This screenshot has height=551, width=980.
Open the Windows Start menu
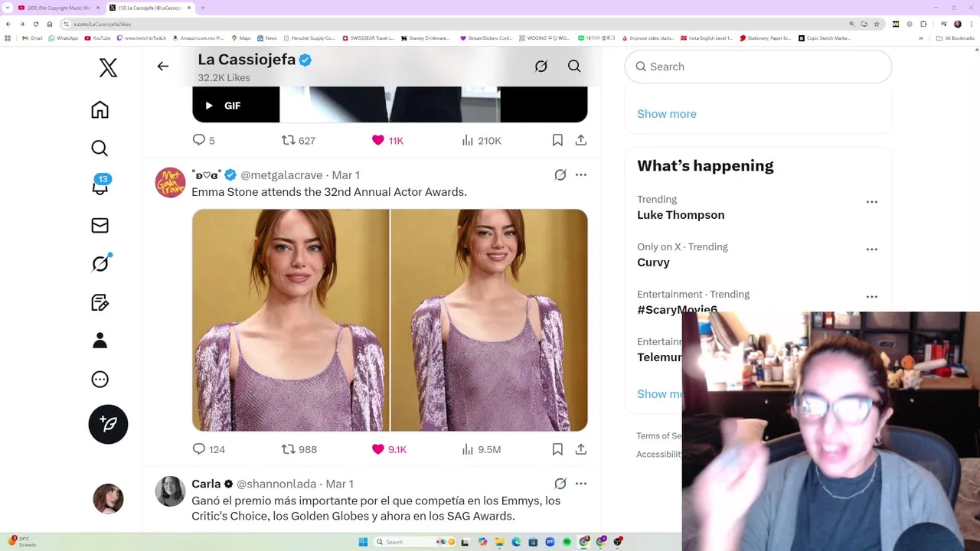tap(363, 542)
